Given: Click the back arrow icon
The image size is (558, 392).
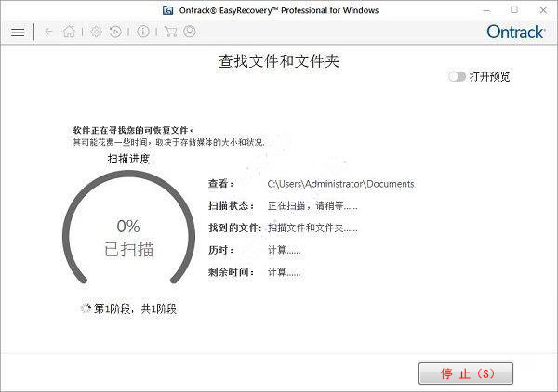Looking at the screenshot, I should click(x=48, y=32).
